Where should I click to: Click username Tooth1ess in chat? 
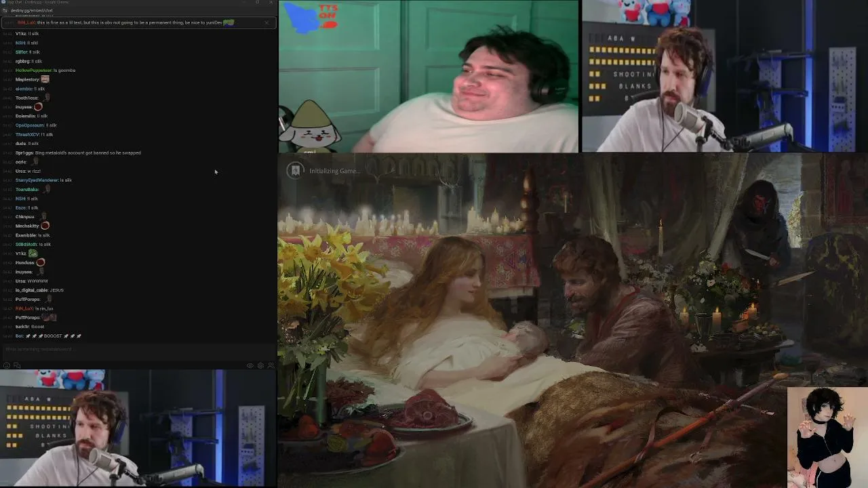point(27,98)
